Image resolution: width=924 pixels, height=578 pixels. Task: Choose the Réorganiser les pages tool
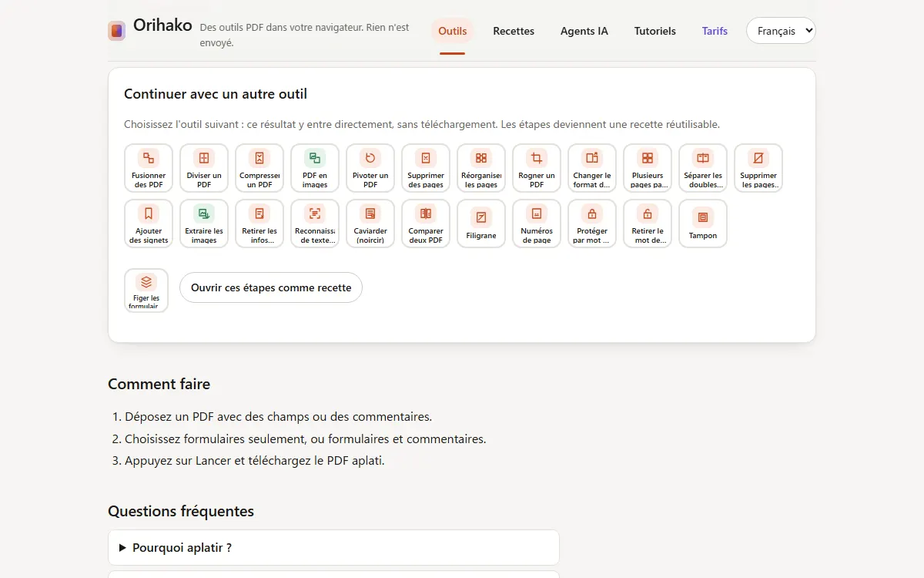point(481,168)
